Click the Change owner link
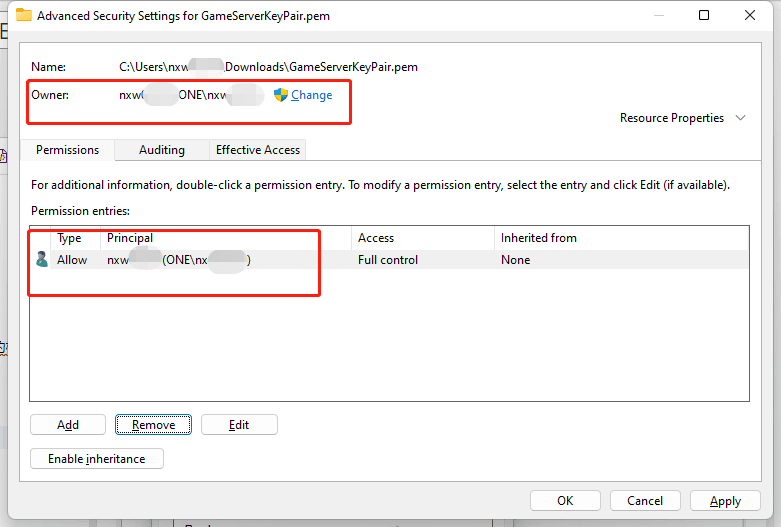 [x=311, y=95]
